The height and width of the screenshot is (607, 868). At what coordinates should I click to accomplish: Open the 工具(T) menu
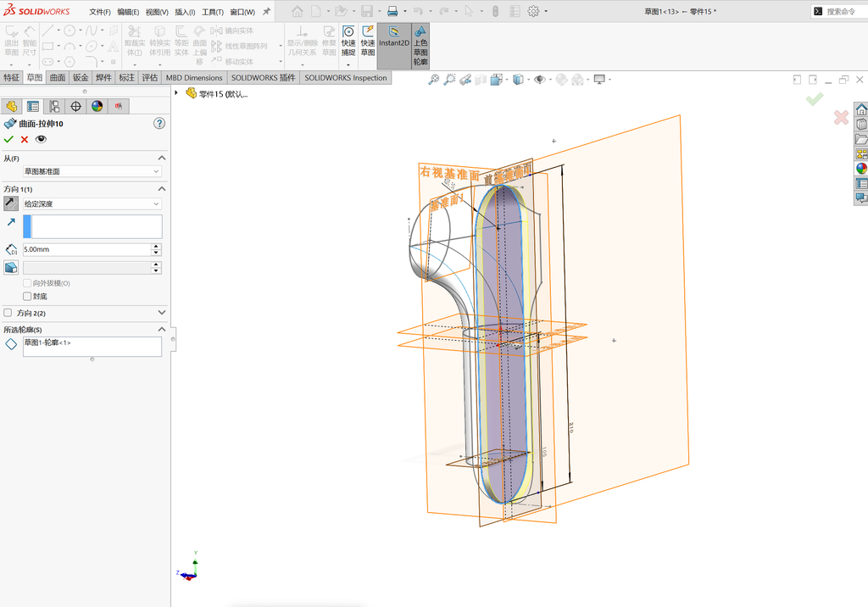[x=212, y=12]
